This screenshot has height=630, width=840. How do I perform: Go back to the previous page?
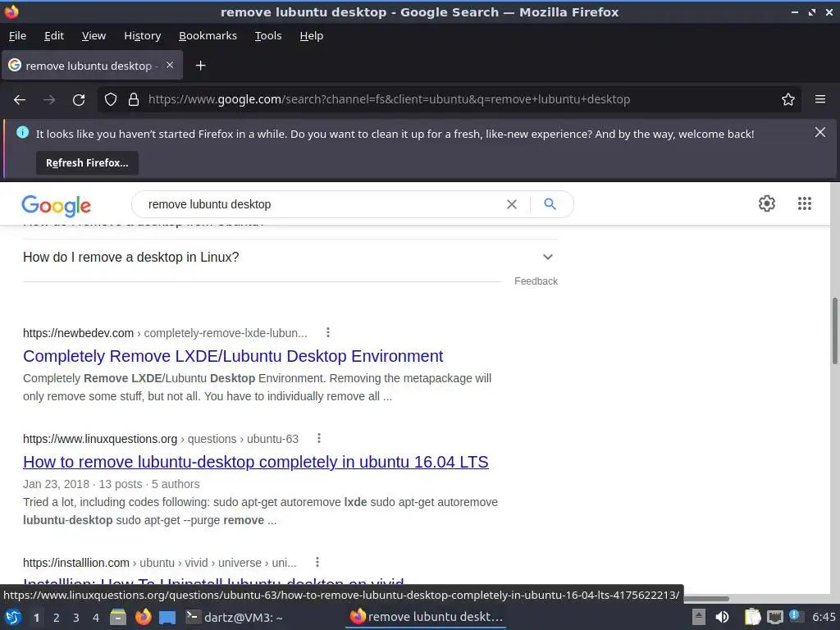pyautogui.click(x=20, y=99)
